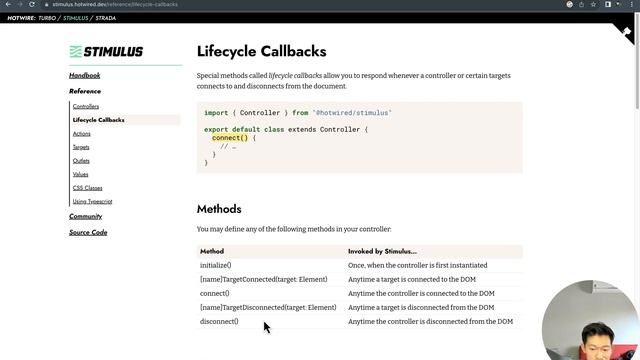Click the "Invoked by Stimulus..." column header
The width and height of the screenshot is (640, 360).
382,251
